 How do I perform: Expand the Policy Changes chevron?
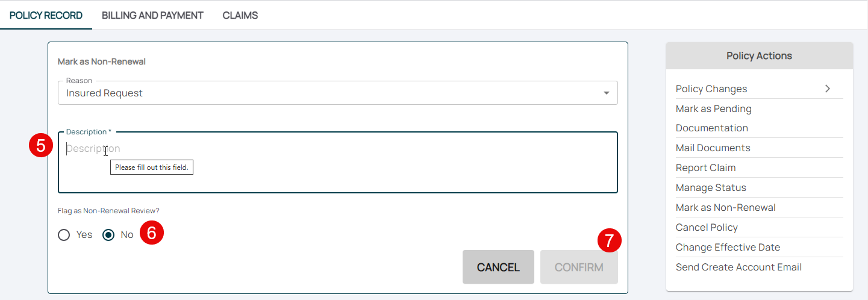(828, 89)
